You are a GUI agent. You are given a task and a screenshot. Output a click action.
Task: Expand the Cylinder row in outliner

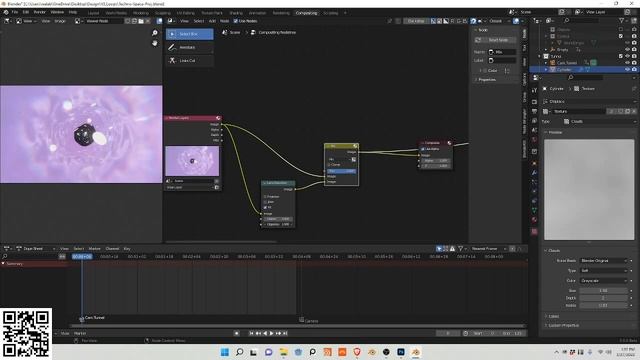pyautogui.click(x=546, y=69)
